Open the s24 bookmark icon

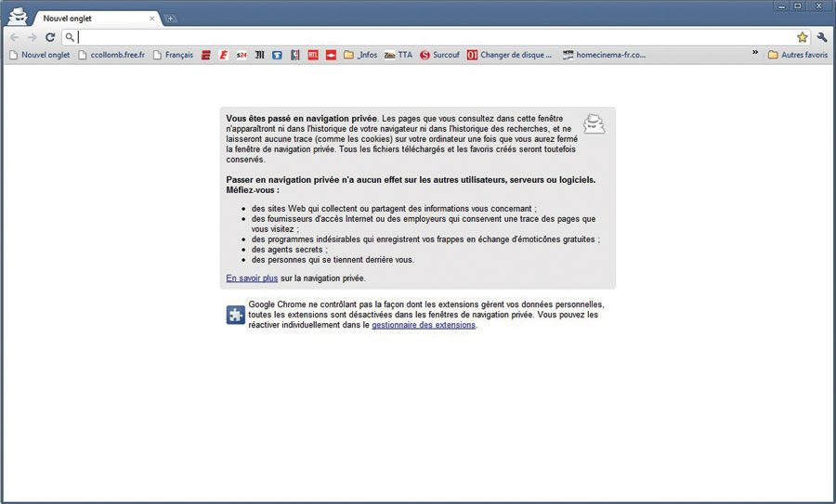[242, 55]
